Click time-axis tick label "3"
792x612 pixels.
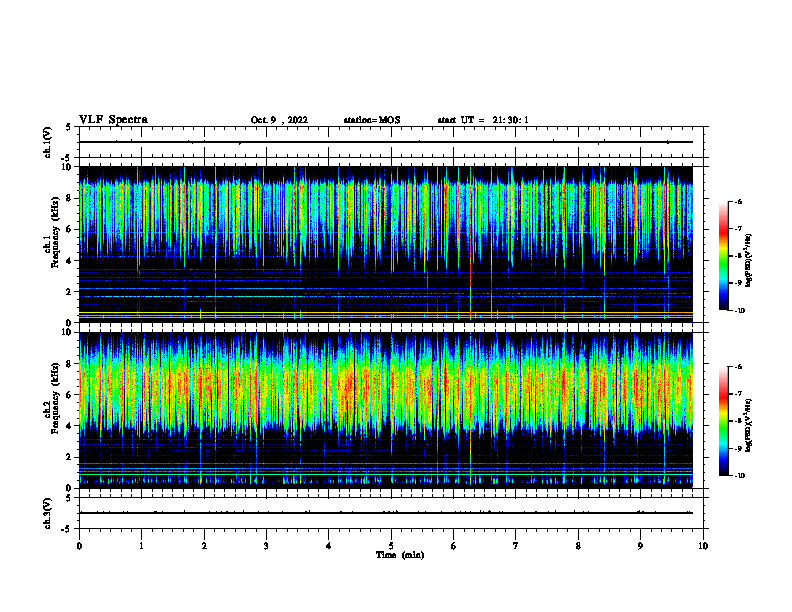coord(266,546)
